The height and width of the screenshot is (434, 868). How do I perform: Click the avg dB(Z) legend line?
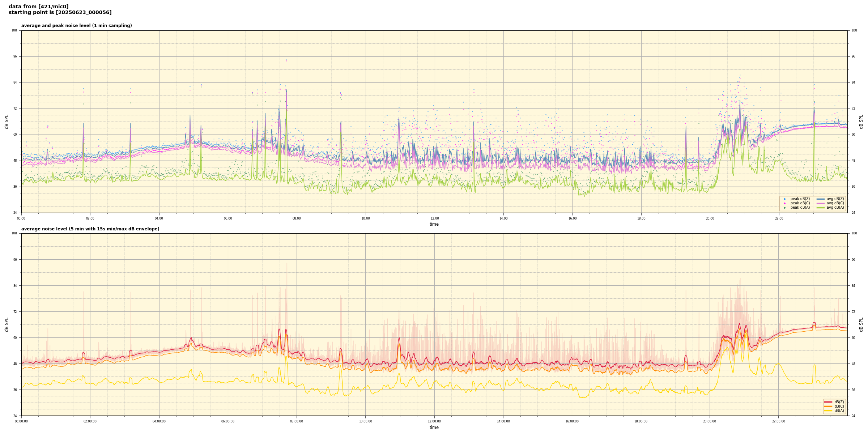pos(821,199)
